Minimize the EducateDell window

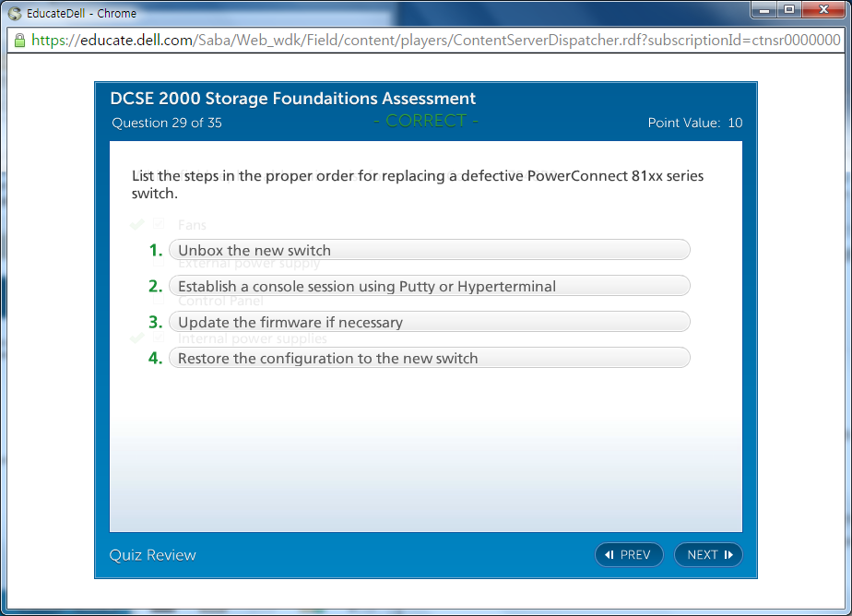[764, 10]
